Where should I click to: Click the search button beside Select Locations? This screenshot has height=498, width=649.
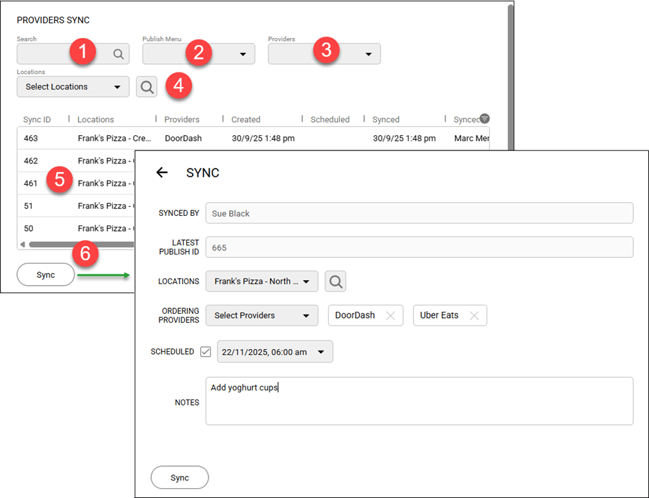click(x=147, y=87)
